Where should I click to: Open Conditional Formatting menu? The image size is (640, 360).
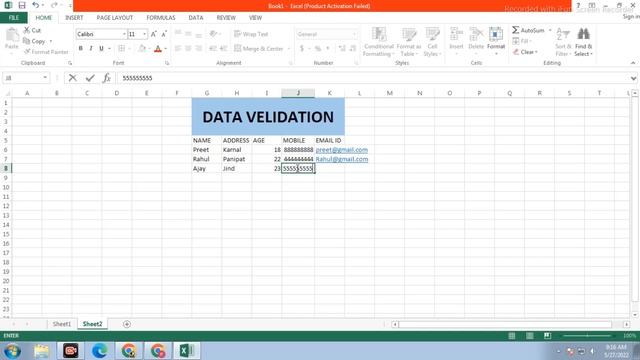(x=379, y=42)
